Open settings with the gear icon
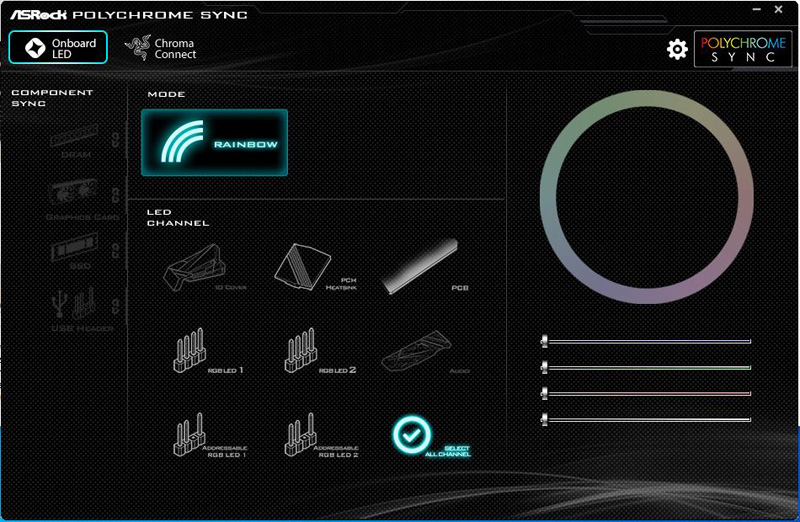The width and height of the screenshot is (800, 522). [677, 49]
